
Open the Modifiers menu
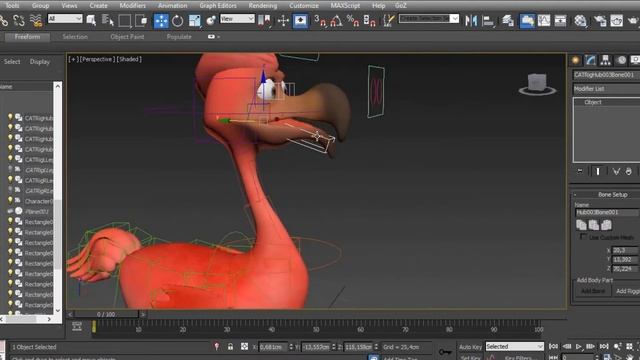pos(133,6)
